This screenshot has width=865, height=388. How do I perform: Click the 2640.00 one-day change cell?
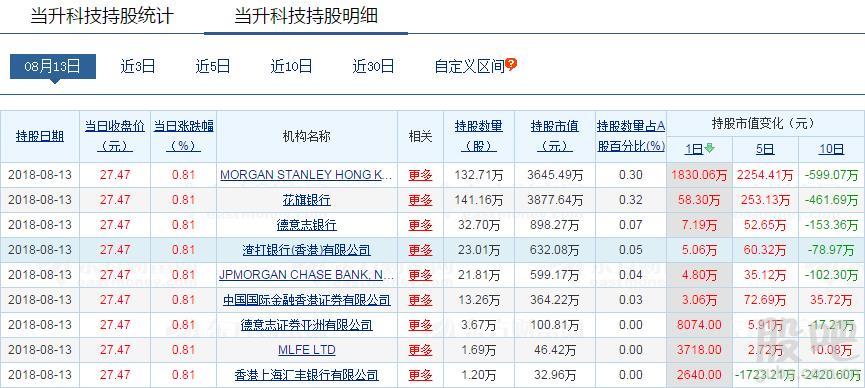click(x=699, y=375)
